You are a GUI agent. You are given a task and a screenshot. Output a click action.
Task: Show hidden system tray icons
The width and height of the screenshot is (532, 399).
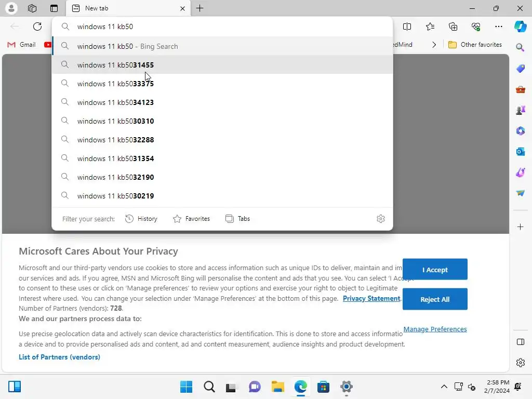tap(444, 387)
